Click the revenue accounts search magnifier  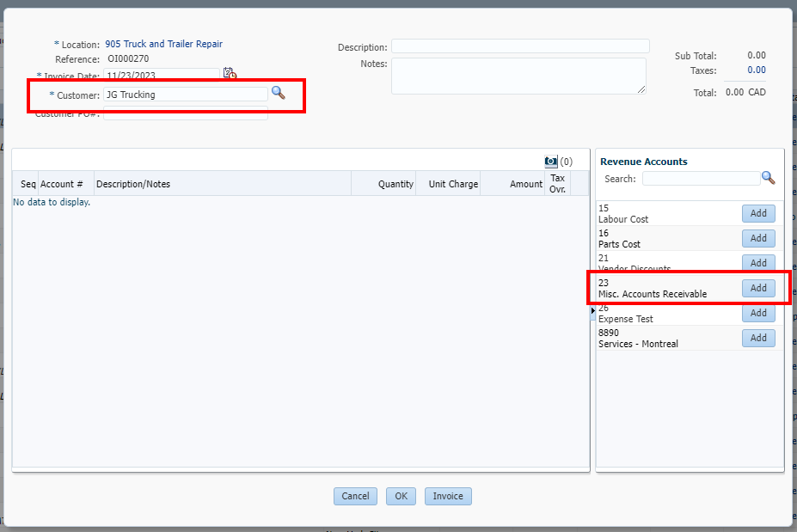[768, 178]
